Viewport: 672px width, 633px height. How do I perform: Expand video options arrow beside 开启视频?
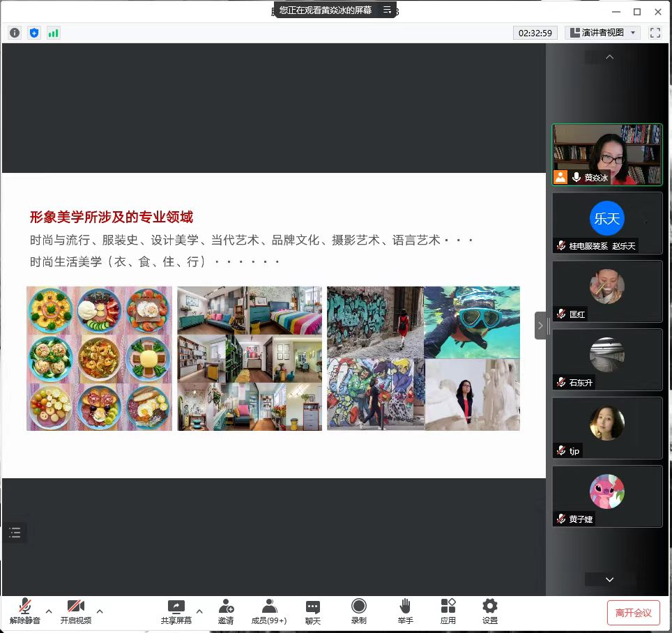tap(100, 611)
